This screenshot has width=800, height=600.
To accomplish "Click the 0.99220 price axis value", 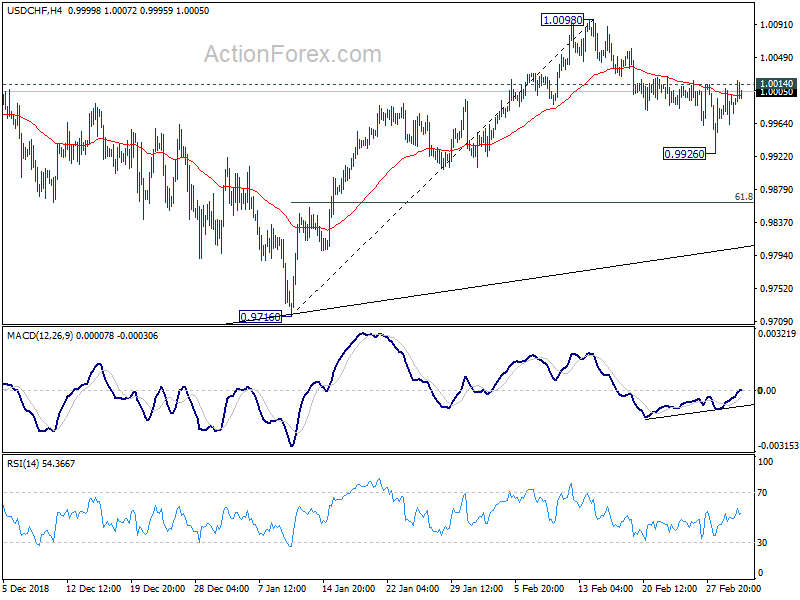I will (x=777, y=157).
